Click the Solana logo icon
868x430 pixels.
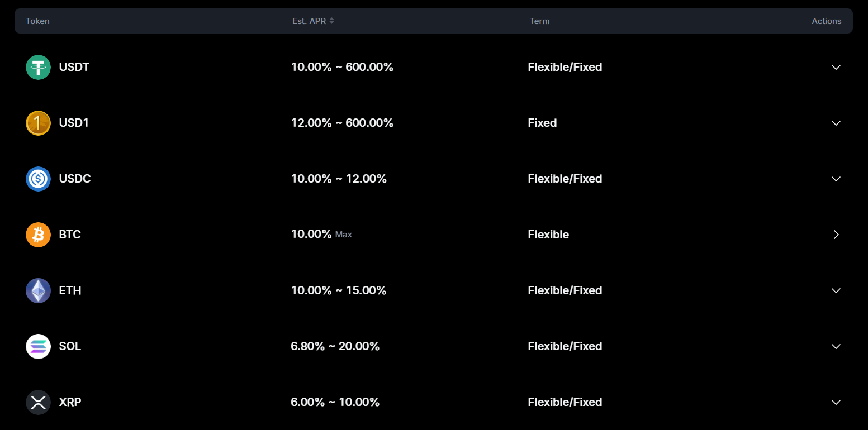pyautogui.click(x=38, y=346)
